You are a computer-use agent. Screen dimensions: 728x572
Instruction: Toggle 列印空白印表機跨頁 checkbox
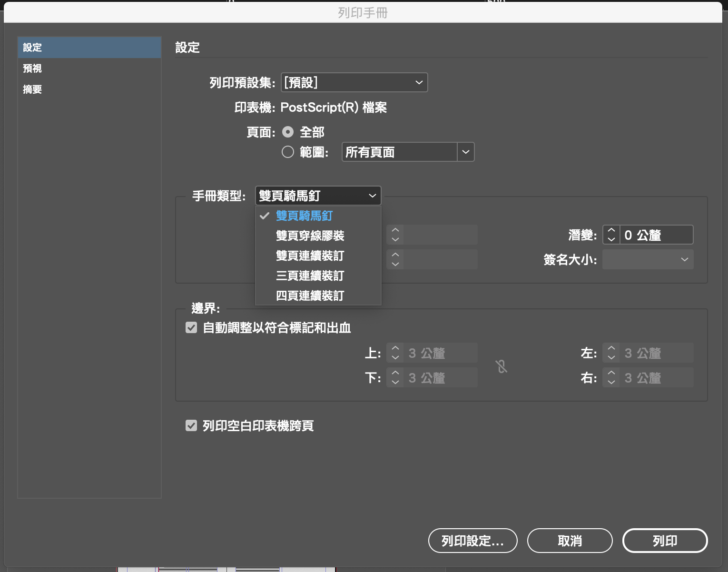191,425
